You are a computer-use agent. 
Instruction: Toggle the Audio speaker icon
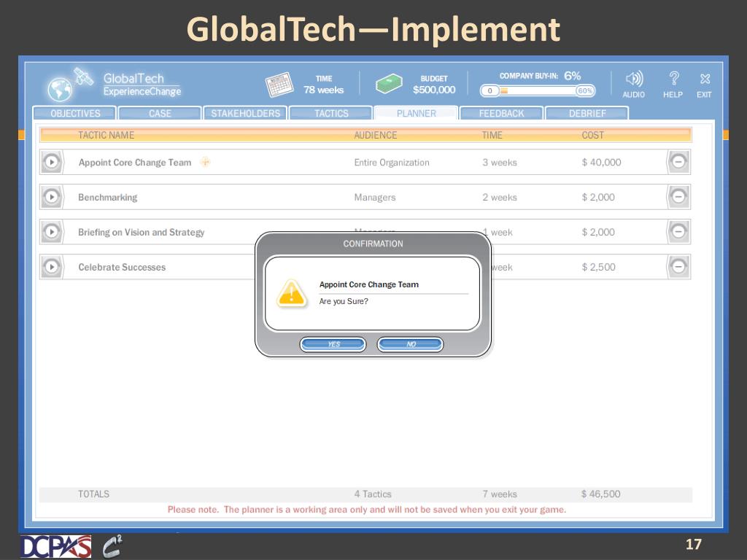pyautogui.click(x=634, y=79)
